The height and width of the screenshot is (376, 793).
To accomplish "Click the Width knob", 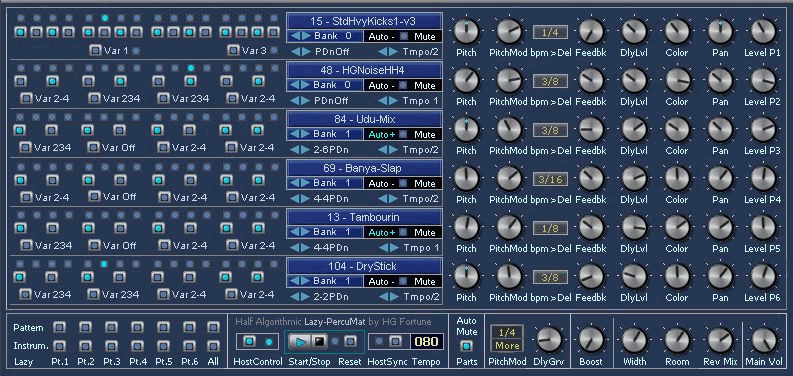I will [634, 341].
